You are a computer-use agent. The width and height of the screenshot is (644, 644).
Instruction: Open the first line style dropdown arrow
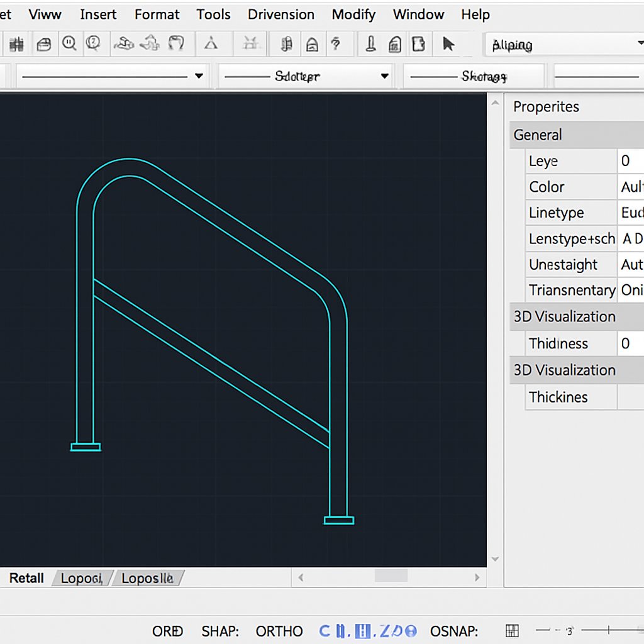pyautogui.click(x=199, y=76)
